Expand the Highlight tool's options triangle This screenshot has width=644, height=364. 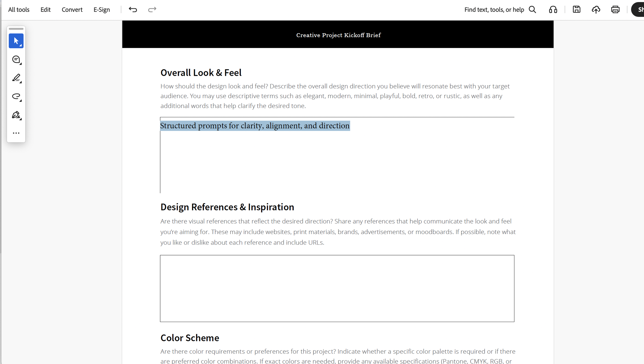[x=20, y=82]
